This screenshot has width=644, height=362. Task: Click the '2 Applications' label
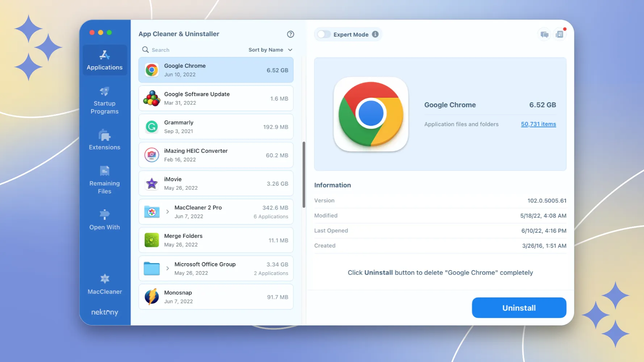(271, 273)
